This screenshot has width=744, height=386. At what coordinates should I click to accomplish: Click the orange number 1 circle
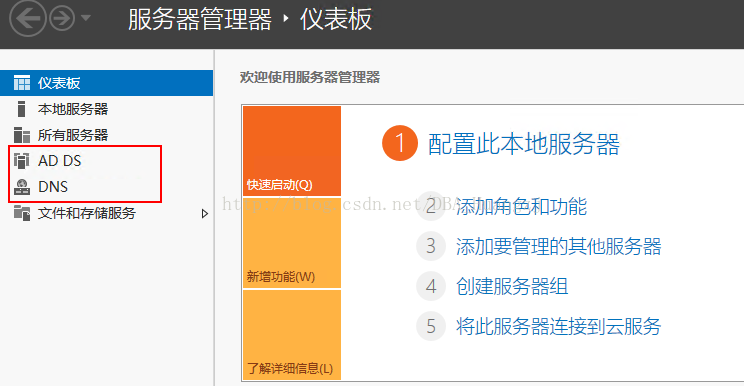click(x=400, y=143)
